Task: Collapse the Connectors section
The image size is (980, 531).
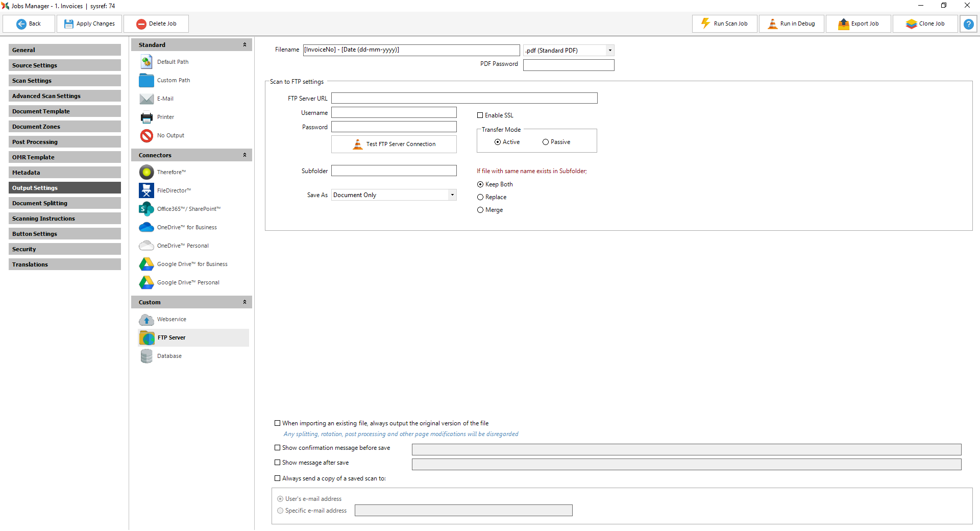Action: click(x=244, y=155)
